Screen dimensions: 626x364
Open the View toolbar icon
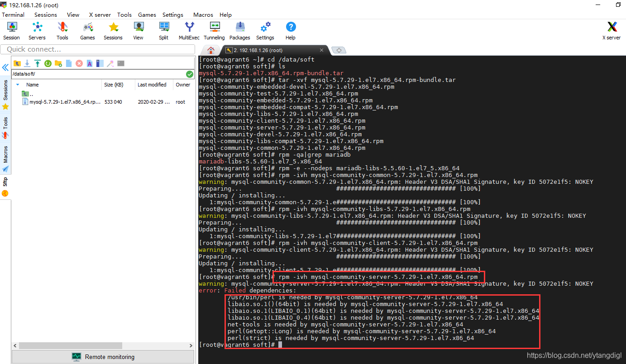pyautogui.click(x=139, y=31)
